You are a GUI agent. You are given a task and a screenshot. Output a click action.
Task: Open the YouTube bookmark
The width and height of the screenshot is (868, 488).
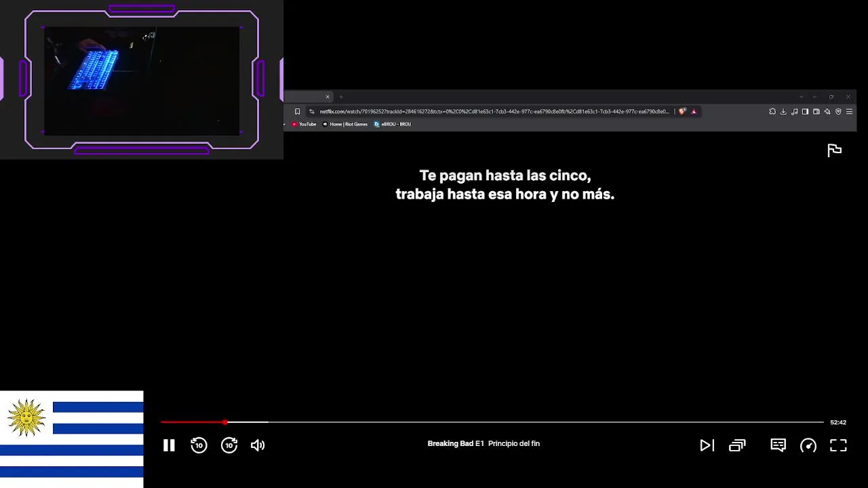click(304, 124)
